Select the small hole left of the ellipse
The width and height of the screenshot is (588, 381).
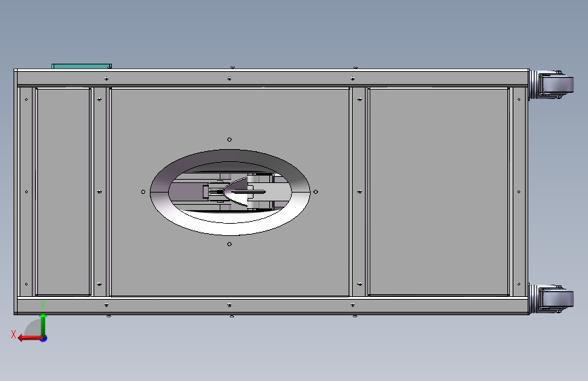tap(143, 192)
